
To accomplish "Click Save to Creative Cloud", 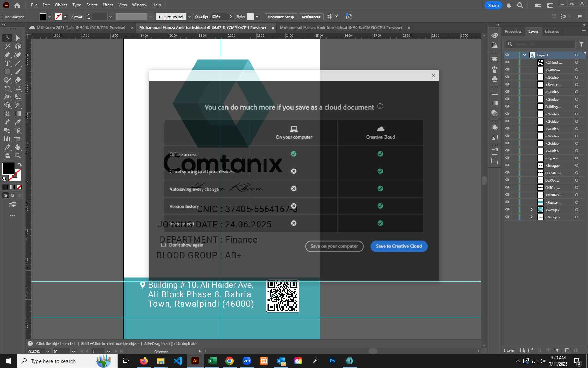I will coord(399,246).
